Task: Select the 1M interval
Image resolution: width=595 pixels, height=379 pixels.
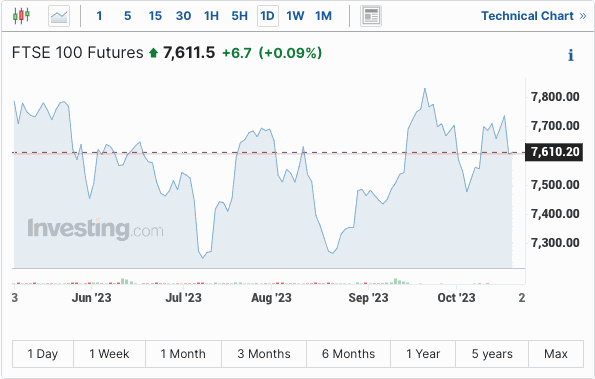Action: 323,16
